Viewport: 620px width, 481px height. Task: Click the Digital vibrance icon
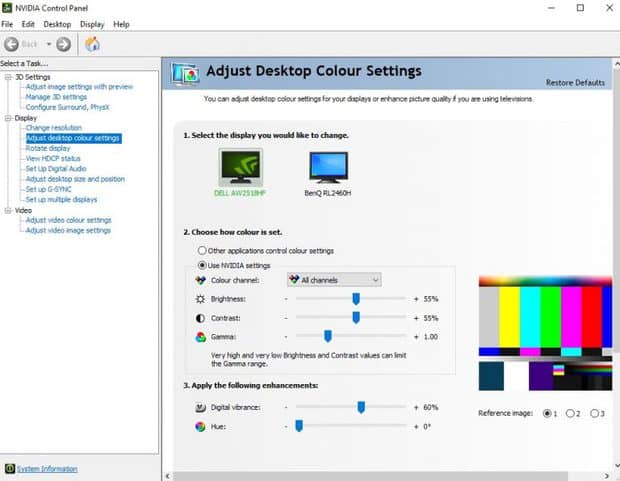201,408
